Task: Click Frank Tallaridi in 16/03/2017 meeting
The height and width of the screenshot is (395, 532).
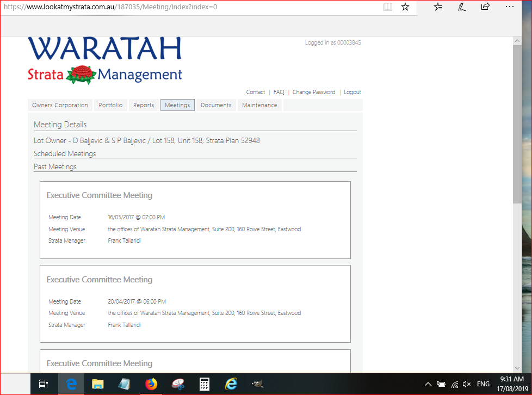Action: point(124,240)
